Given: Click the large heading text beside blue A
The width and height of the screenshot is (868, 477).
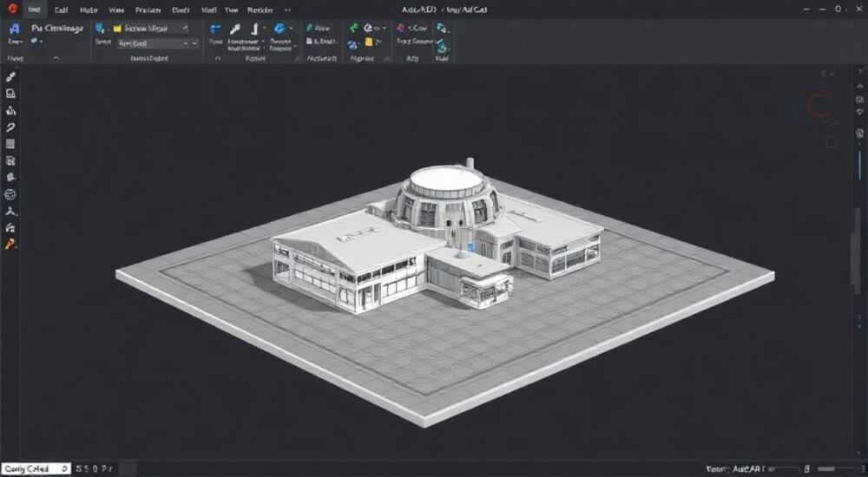Looking at the screenshot, I should [x=57, y=29].
